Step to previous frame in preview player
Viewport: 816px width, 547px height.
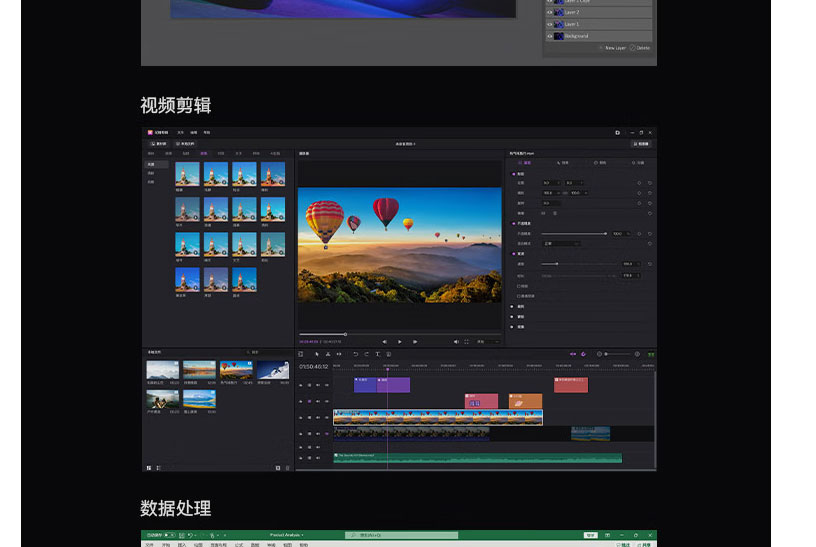tap(385, 342)
